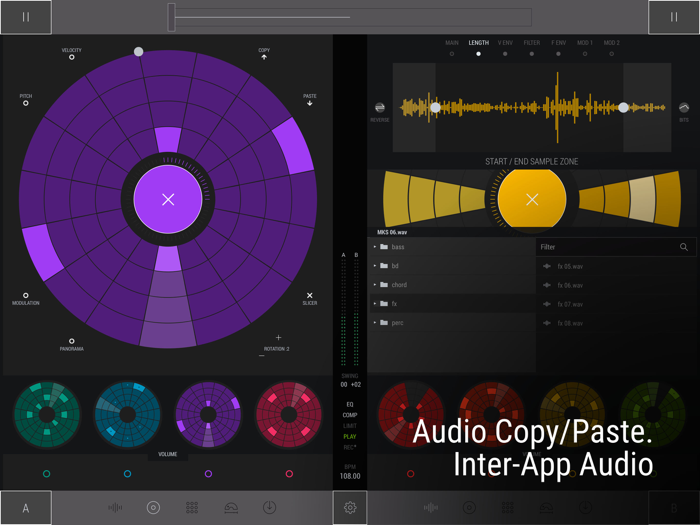The width and height of the screenshot is (700, 525).
Task: Click the sample start handle on waveform
Action: click(x=435, y=108)
